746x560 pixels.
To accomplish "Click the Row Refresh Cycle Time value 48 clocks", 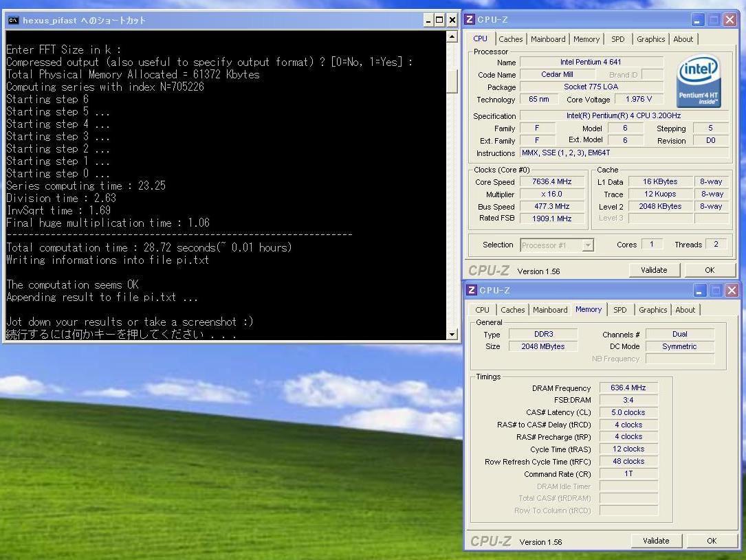I will (x=628, y=462).
